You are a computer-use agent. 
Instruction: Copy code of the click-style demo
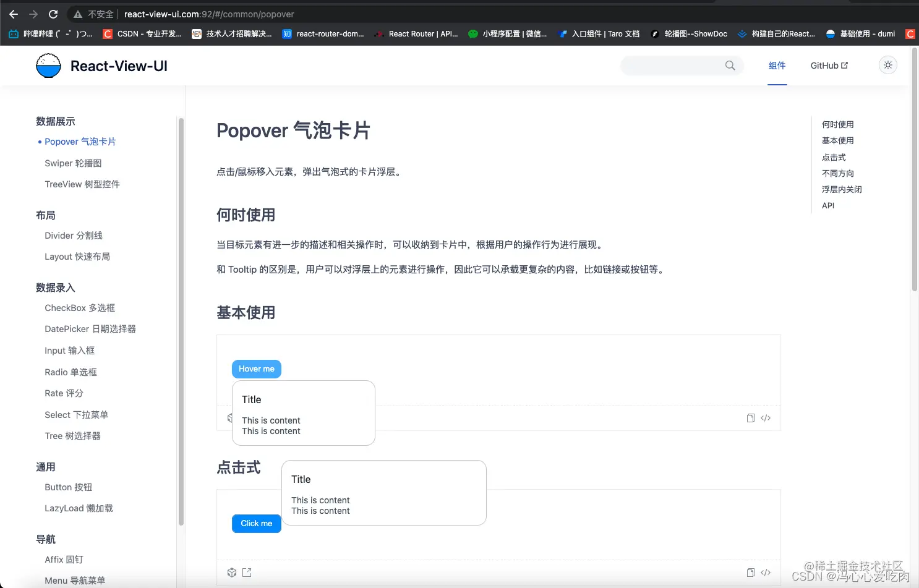pos(750,573)
